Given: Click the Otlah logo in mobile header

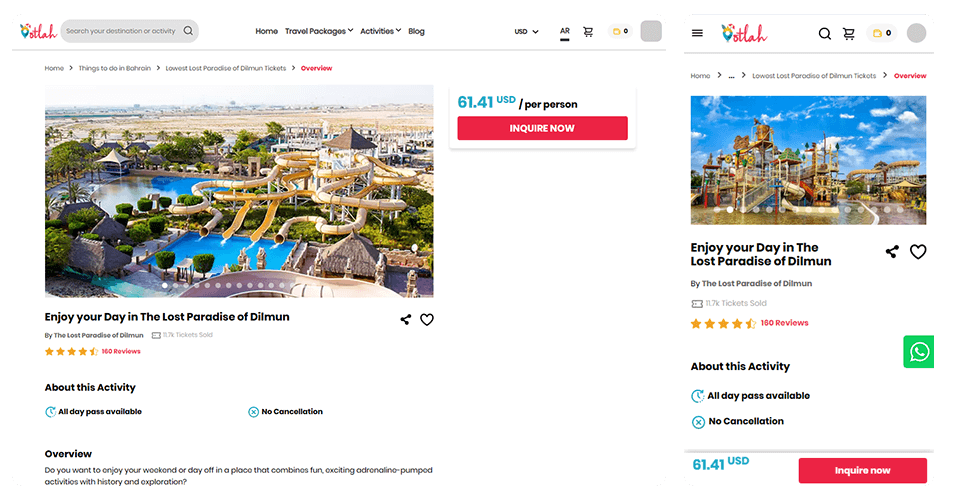Looking at the screenshot, I should (744, 34).
